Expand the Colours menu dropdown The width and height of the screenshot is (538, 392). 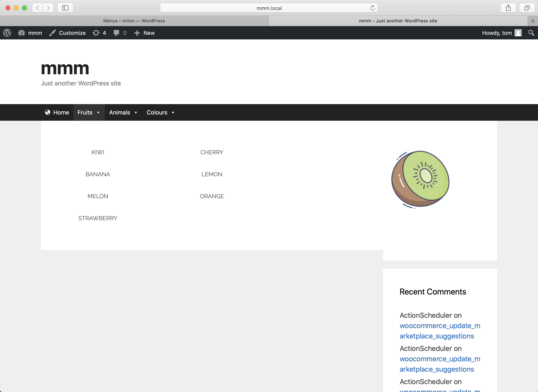coord(160,112)
